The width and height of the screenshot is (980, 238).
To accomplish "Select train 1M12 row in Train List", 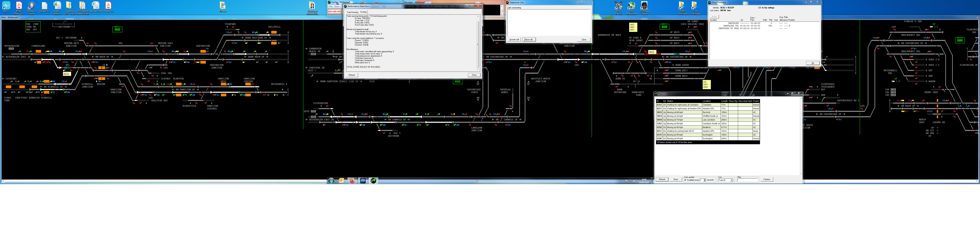I will point(708,113).
